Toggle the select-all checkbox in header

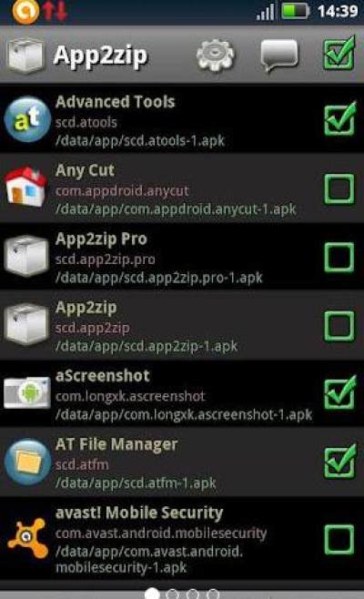[339, 54]
